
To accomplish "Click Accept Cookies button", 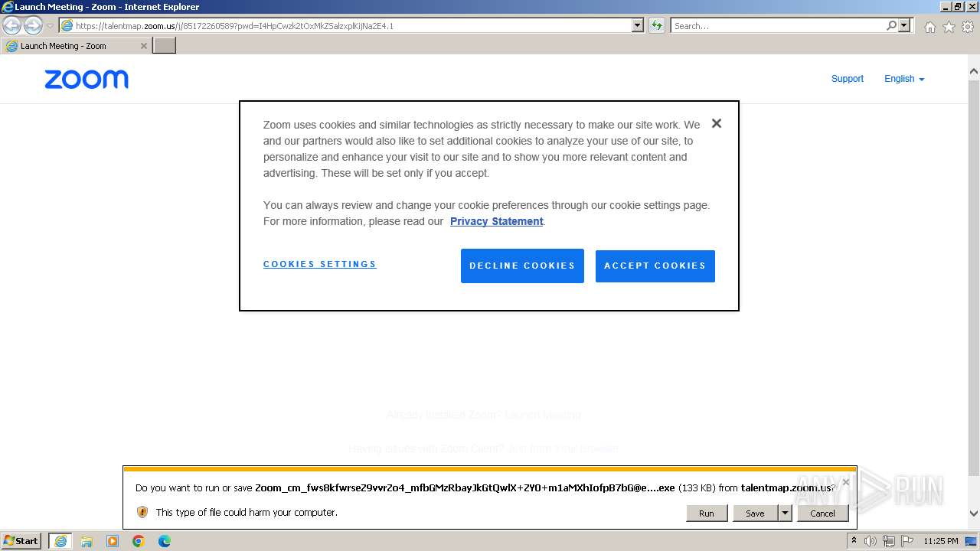I will tap(655, 266).
